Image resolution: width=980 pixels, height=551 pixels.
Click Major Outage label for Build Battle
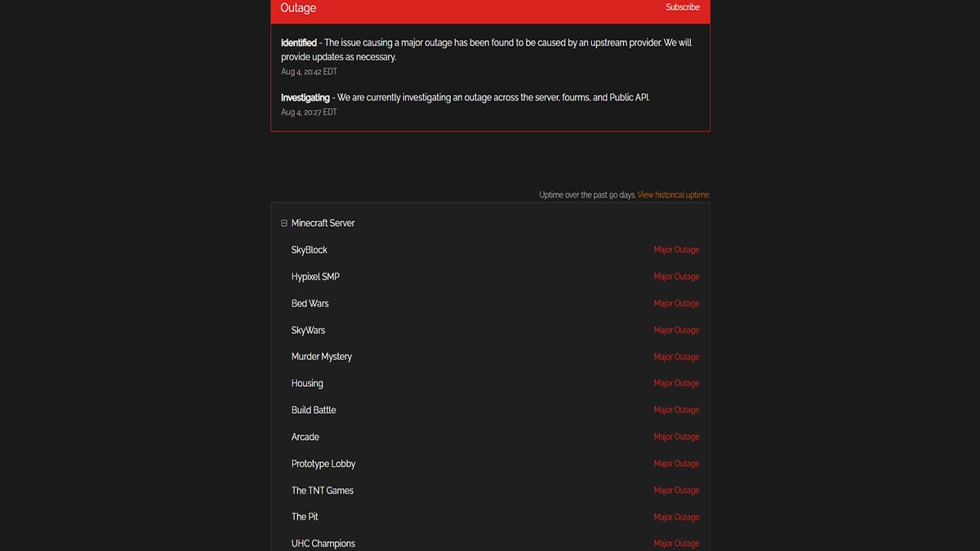click(x=676, y=409)
